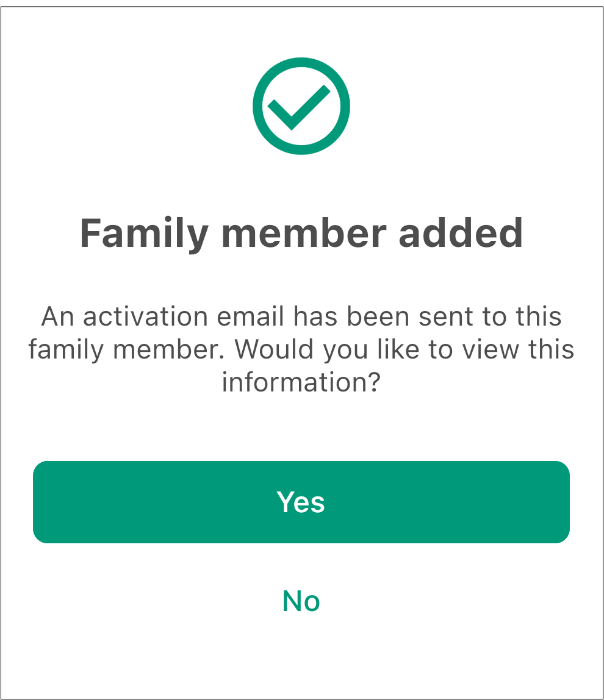This screenshot has height=700, width=604.
Task: Choose Yes to view family member info
Action: [x=301, y=502]
